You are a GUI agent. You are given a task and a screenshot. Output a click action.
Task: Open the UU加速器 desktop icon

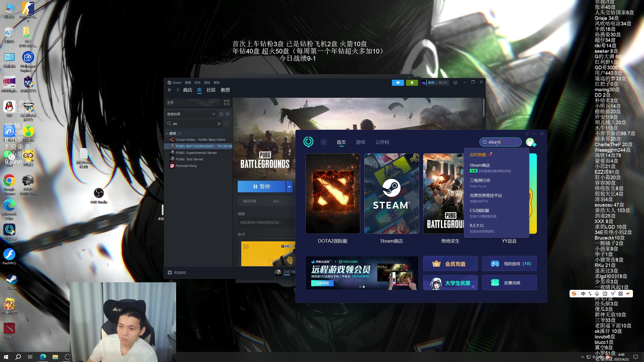click(9, 232)
